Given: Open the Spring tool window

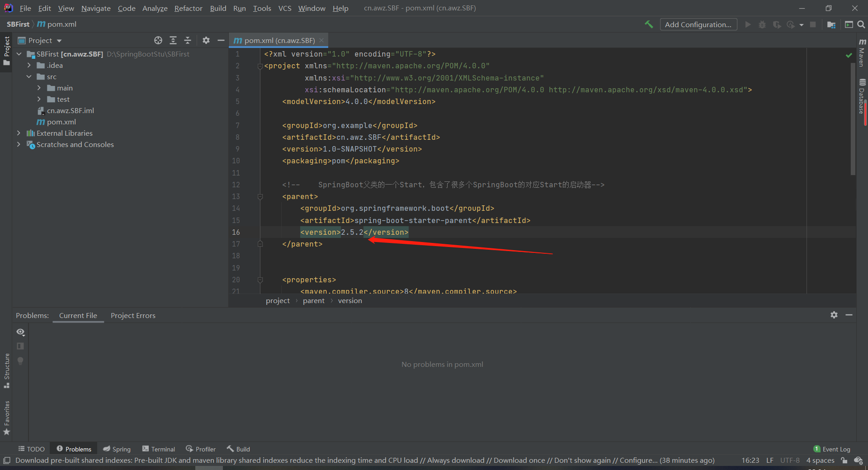Looking at the screenshot, I should point(117,449).
